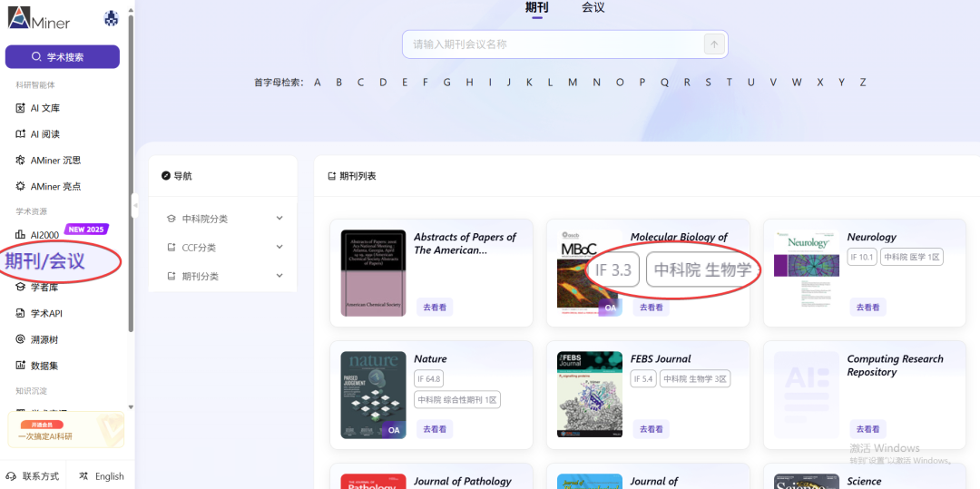
Task: Open the Nature journal cover thumbnail
Action: pos(373,395)
